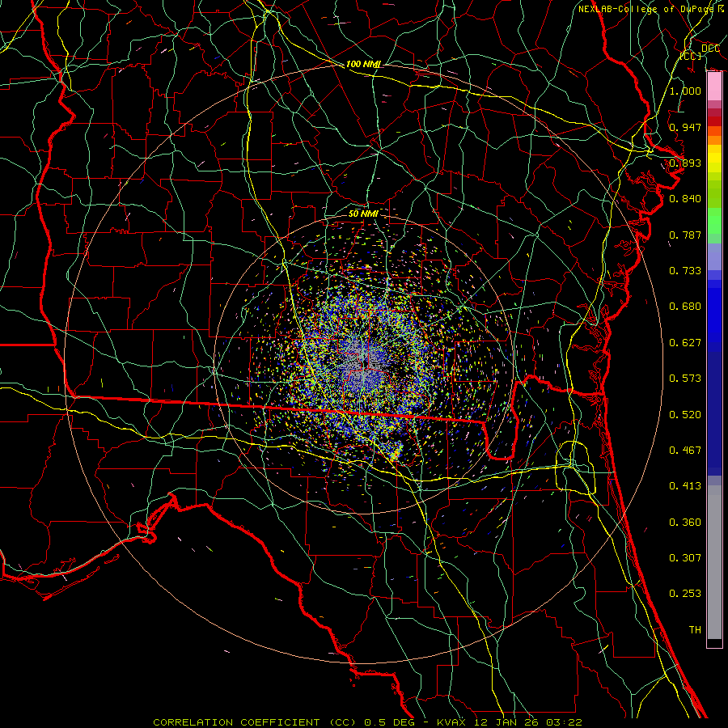The height and width of the screenshot is (728, 728).
Task: Select the 0.413 legend value
Action: [x=685, y=486]
